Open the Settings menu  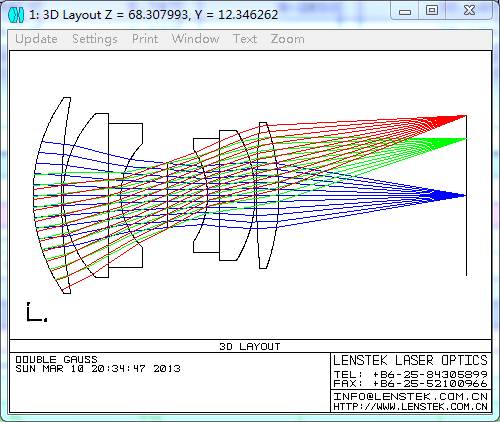coord(95,39)
